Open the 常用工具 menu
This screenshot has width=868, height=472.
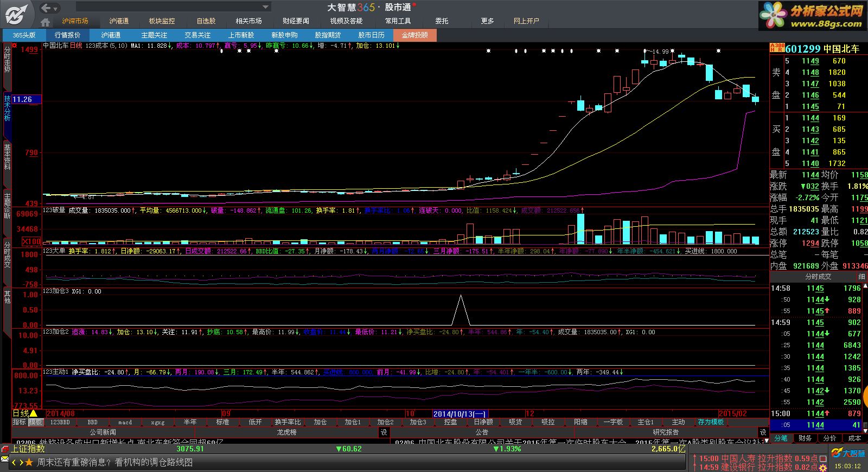tap(398, 21)
